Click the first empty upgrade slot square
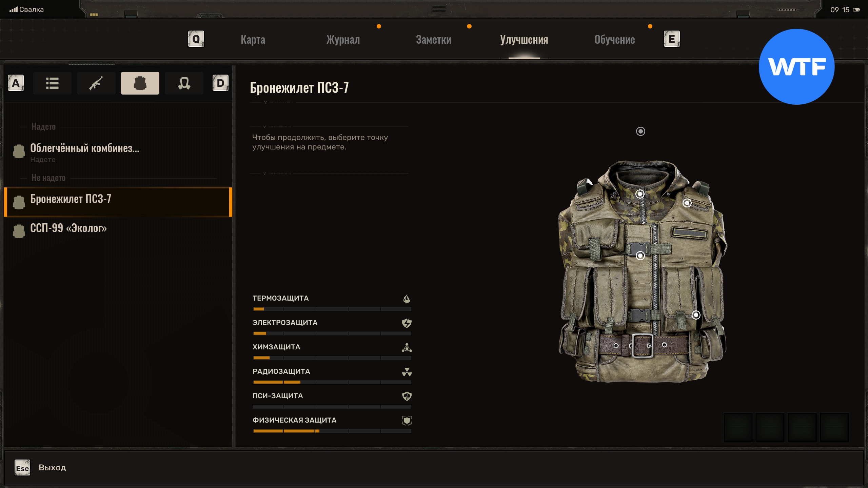The height and width of the screenshot is (488, 868). (738, 427)
